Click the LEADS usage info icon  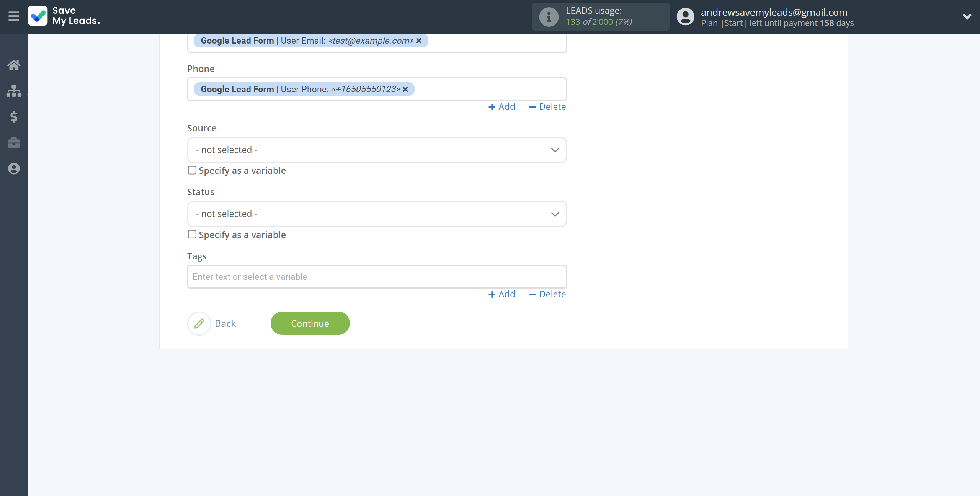[x=549, y=17]
